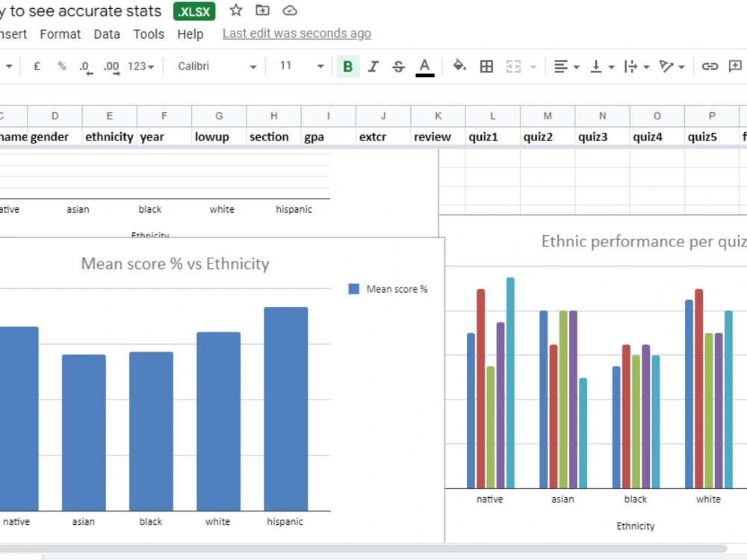747x560 pixels.
Task: Open the Calibri font dropdown
Action: coord(217,66)
